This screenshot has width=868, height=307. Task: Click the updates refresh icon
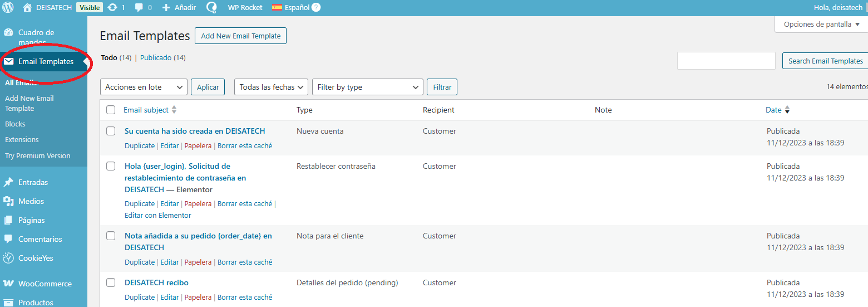click(x=112, y=8)
